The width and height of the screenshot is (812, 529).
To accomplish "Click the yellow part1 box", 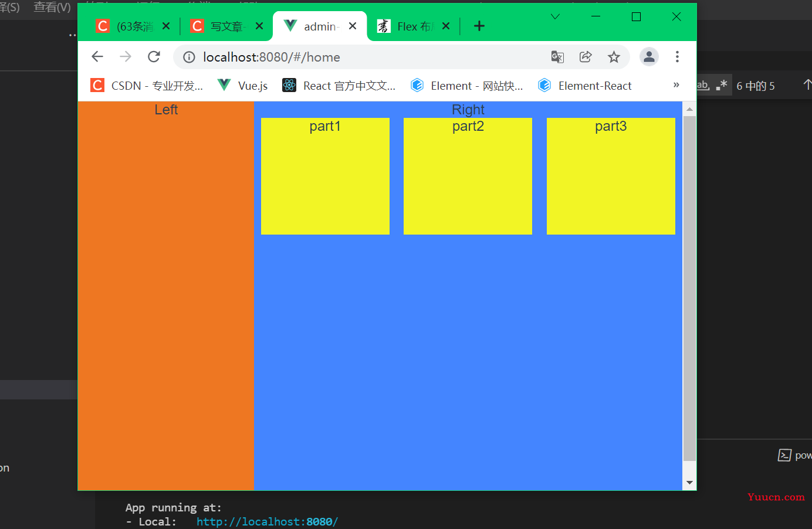I will coord(325,176).
